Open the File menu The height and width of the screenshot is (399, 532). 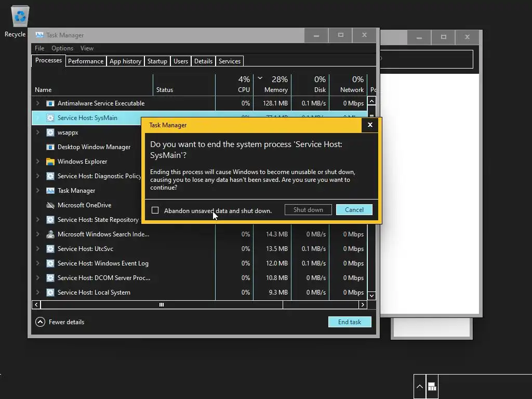pyautogui.click(x=39, y=48)
